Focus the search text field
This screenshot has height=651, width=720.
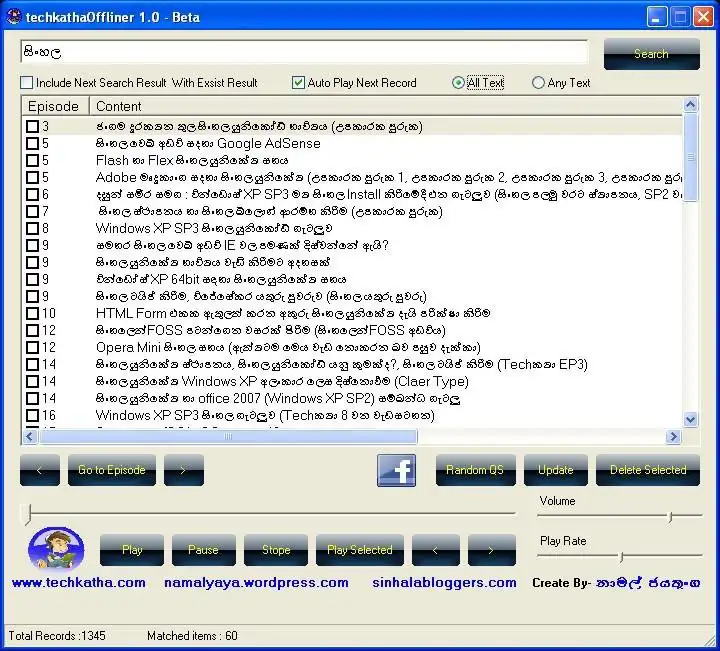(304, 51)
